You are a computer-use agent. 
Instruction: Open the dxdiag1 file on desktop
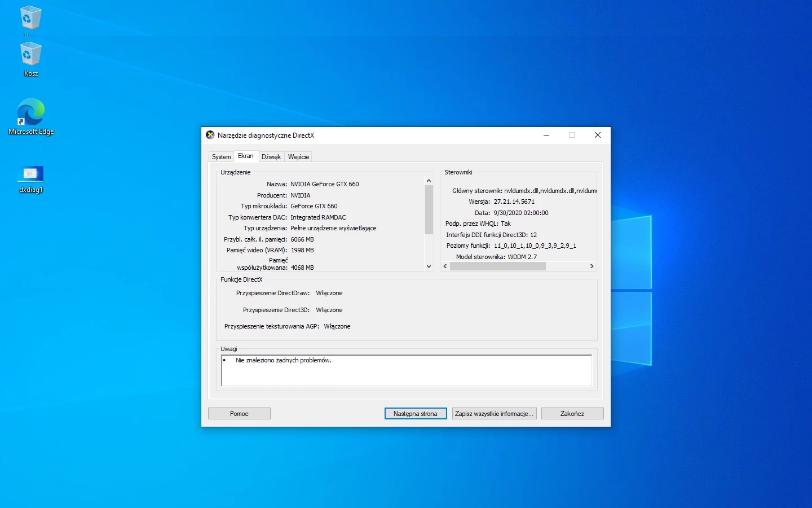[31, 179]
